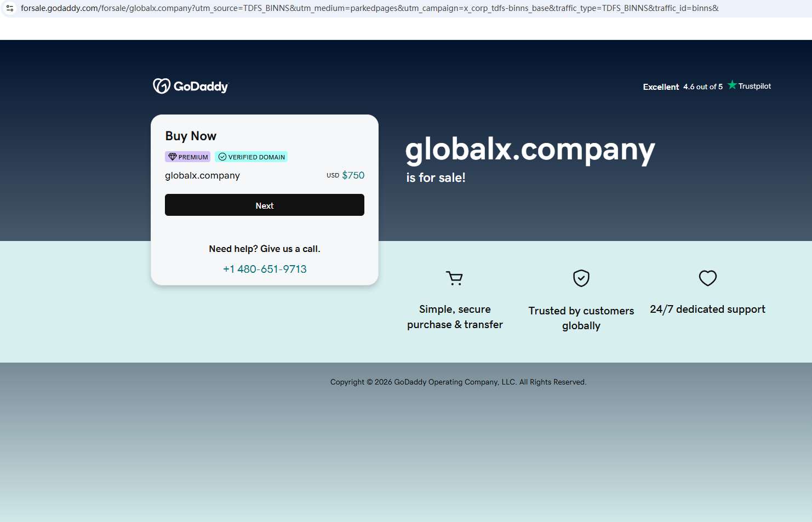Click the shopping cart icon

tap(455, 278)
